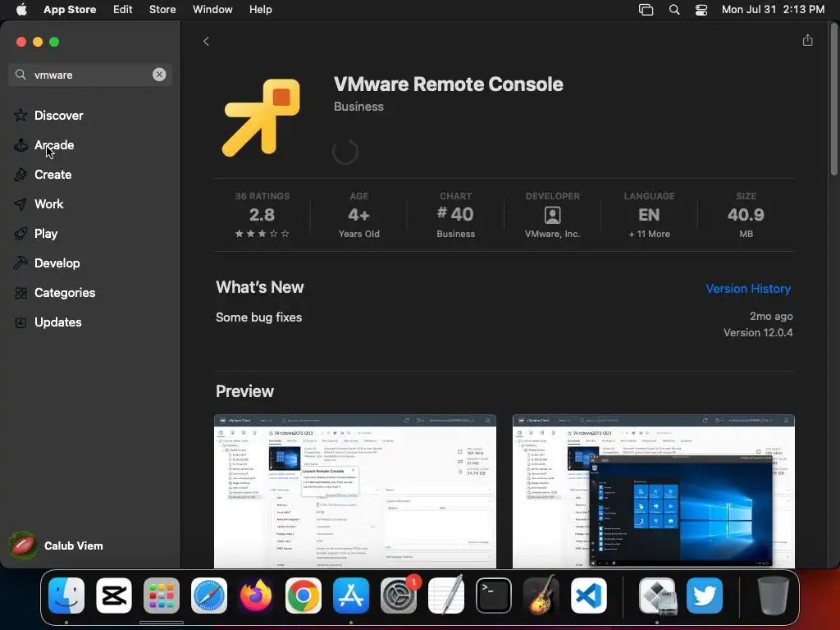Image resolution: width=840 pixels, height=630 pixels.
Task: Click the Spotlight search icon in the menu bar
Action: point(674,10)
